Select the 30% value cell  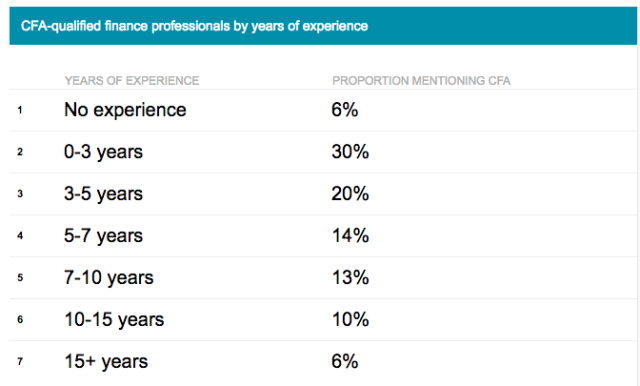(350, 152)
